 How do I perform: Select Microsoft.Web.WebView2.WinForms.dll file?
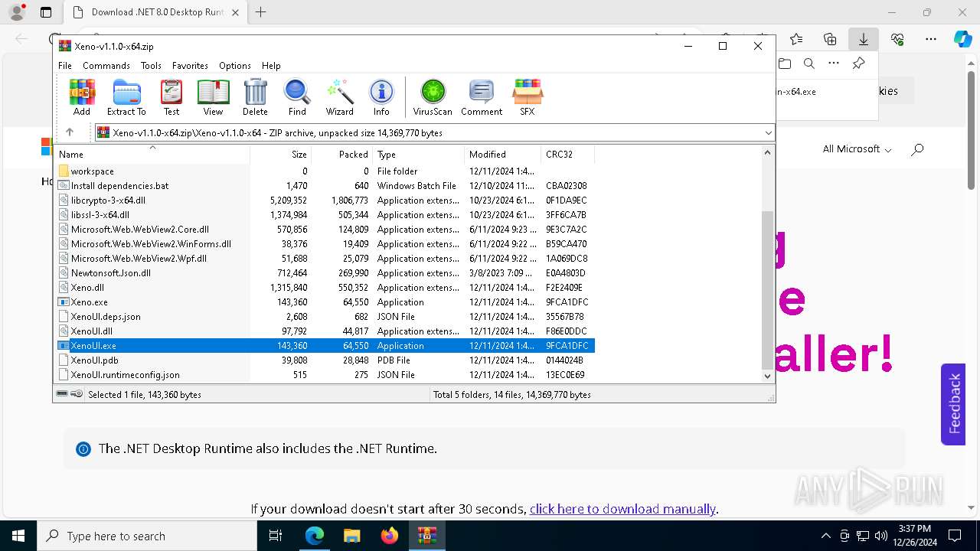[x=151, y=244]
